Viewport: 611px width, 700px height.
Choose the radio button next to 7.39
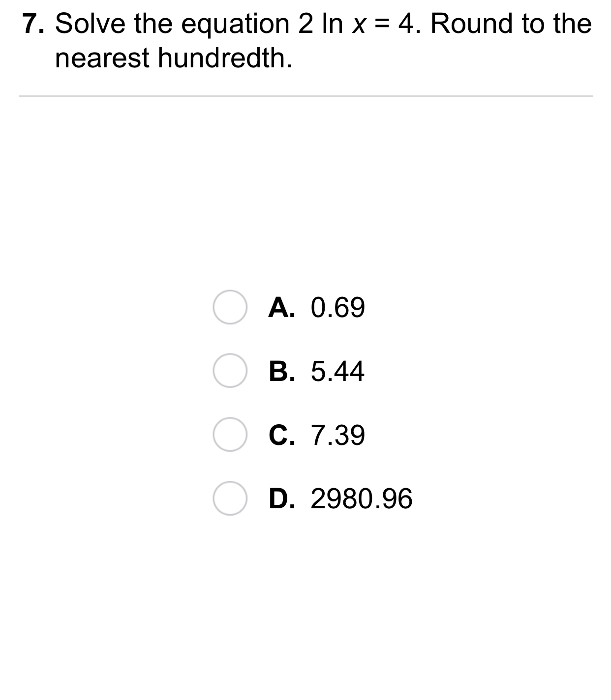230,435
